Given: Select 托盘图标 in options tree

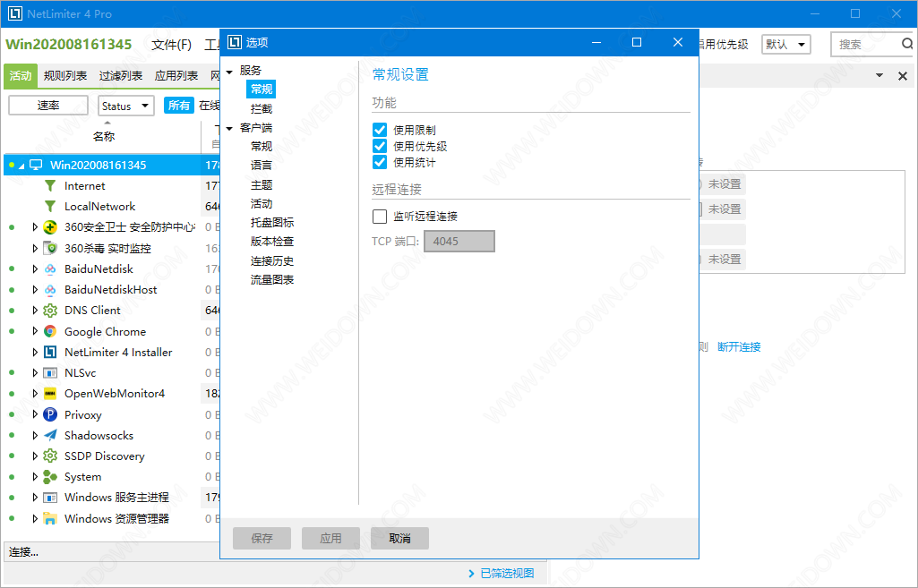Looking at the screenshot, I should pyautogui.click(x=272, y=223).
